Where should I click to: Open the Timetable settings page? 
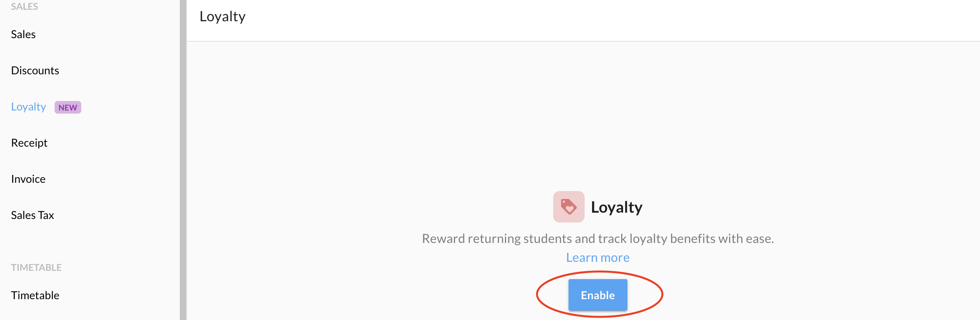(x=35, y=296)
